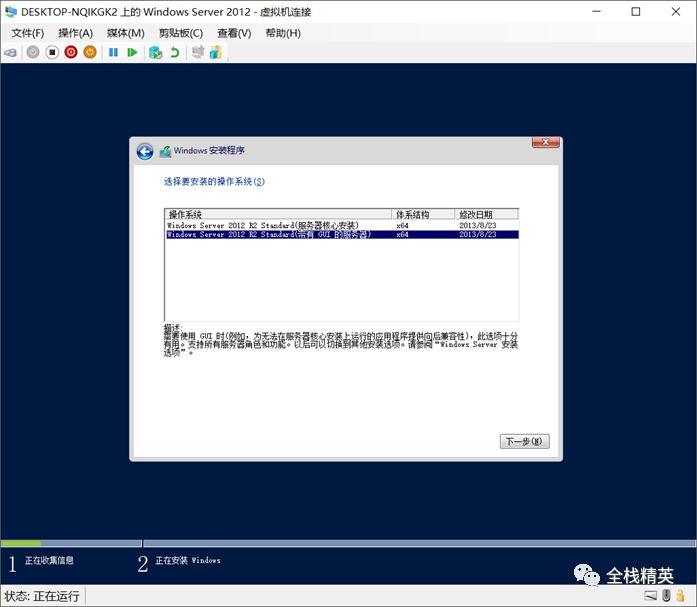Click the orange Save state icon
Screen dimensions: 697x607
(x=90, y=52)
